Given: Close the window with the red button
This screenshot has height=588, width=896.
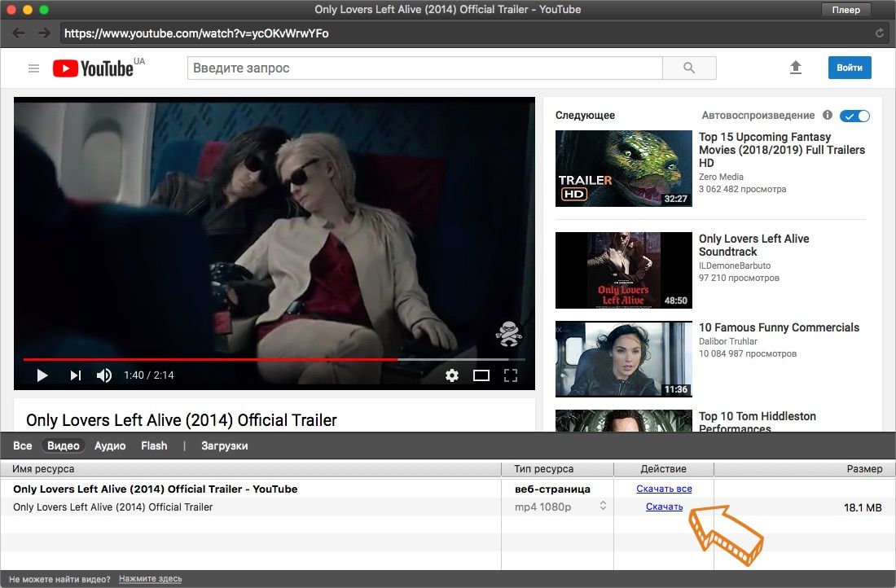Looking at the screenshot, I should [11, 10].
